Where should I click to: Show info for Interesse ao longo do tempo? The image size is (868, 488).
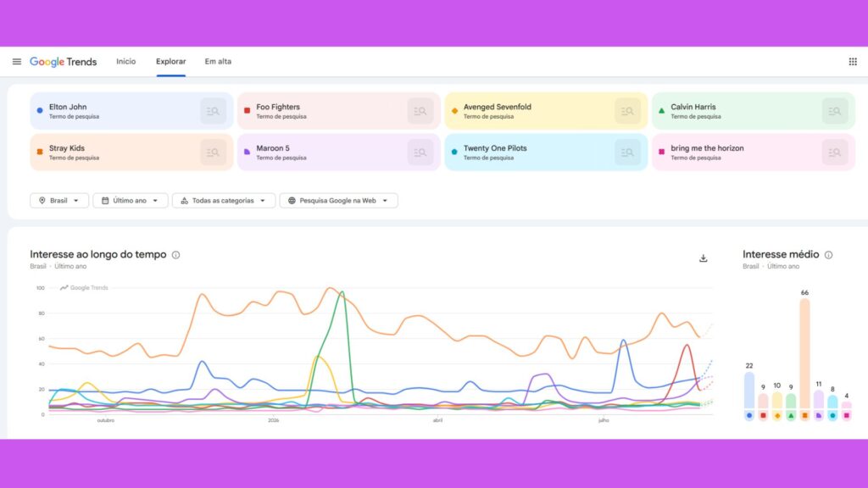point(176,255)
